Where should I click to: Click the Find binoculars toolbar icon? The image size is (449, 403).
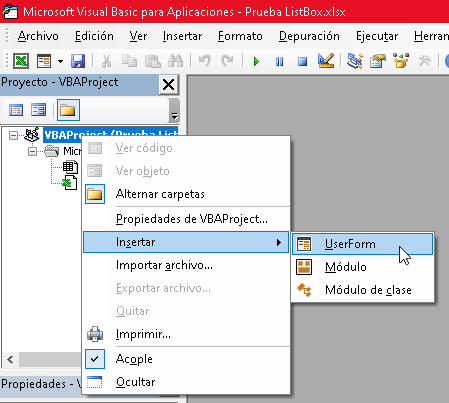pyautogui.click(x=175, y=61)
